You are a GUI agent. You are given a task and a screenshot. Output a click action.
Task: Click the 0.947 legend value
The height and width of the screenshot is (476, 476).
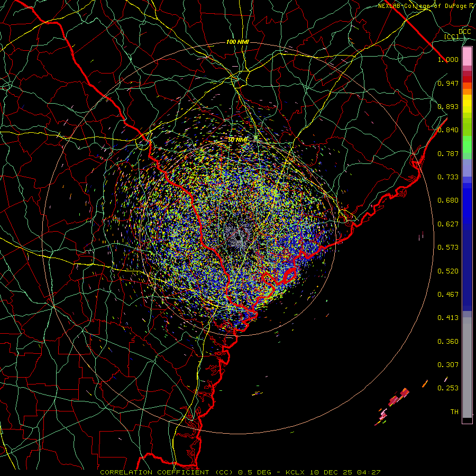coord(448,83)
